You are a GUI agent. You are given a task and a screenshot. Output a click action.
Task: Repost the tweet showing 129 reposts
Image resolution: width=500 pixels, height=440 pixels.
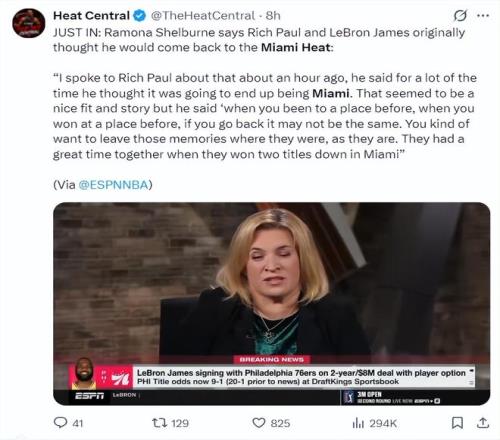click(170, 423)
